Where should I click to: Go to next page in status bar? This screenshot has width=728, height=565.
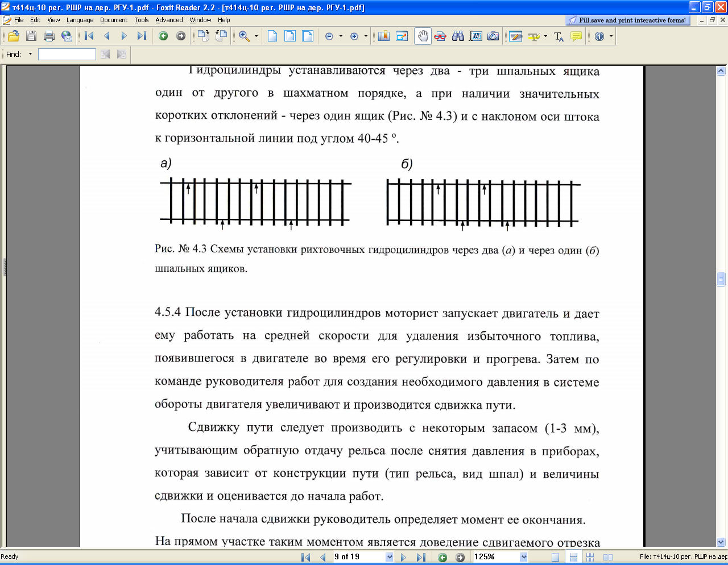click(404, 557)
